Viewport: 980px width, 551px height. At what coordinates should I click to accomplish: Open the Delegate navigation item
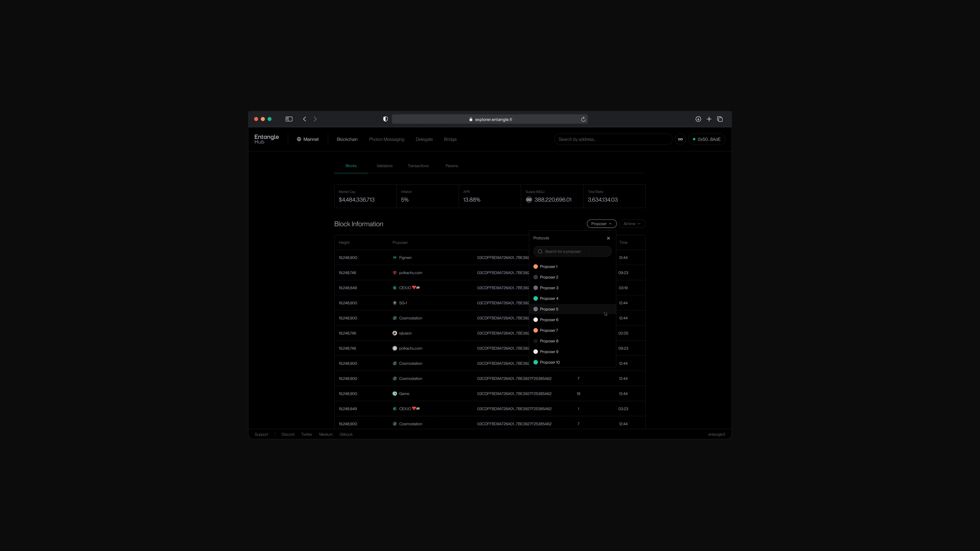424,139
